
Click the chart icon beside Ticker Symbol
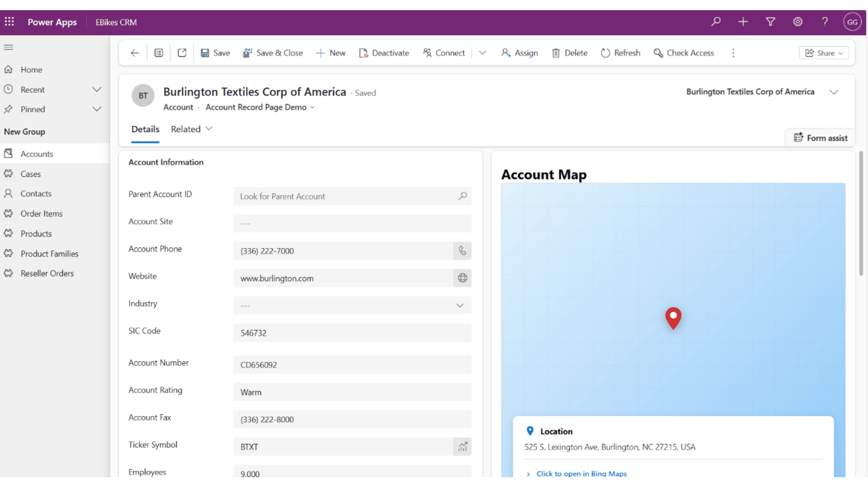click(x=462, y=447)
